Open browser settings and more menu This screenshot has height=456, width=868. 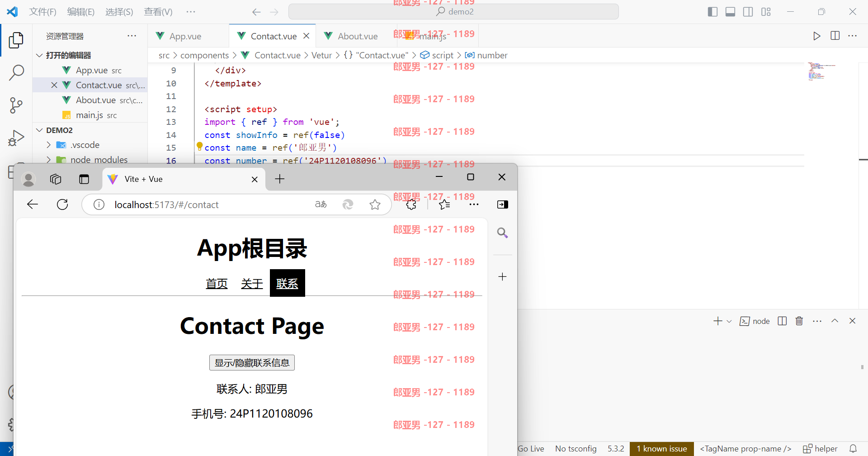[474, 204]
